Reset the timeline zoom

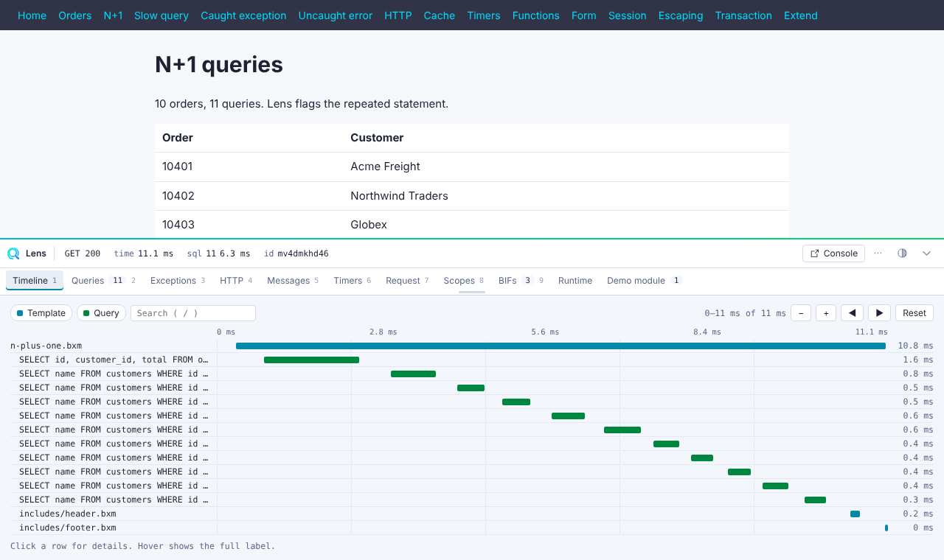click(914, 313)
